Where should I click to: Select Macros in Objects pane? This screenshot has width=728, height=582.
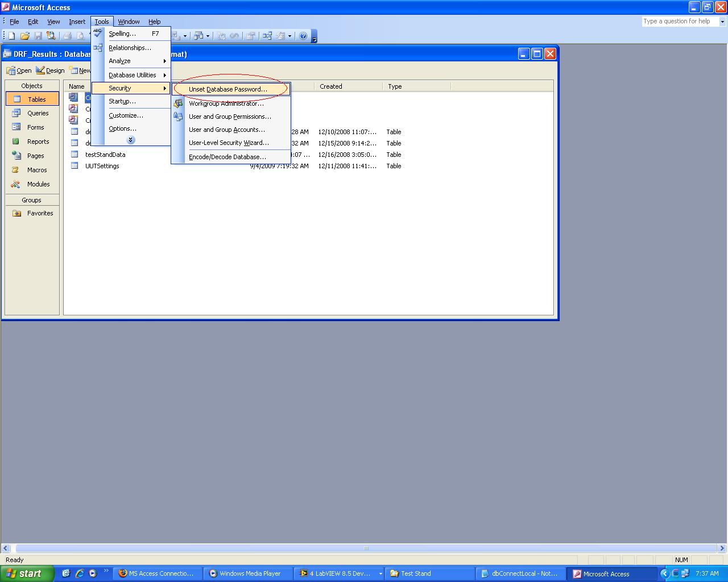[32, 170]
